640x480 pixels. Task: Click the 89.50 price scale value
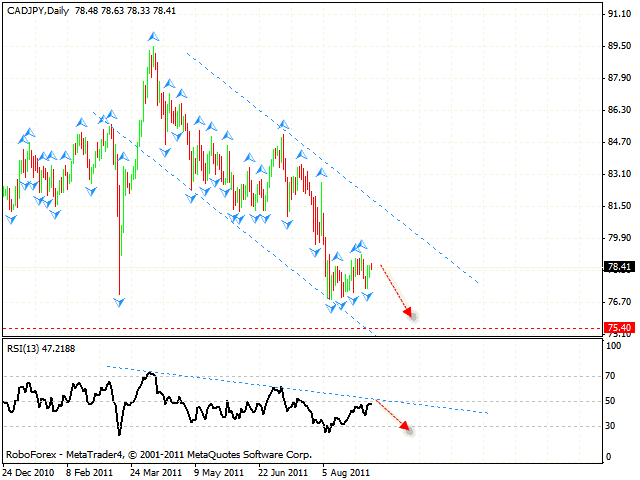click(619, 46)
